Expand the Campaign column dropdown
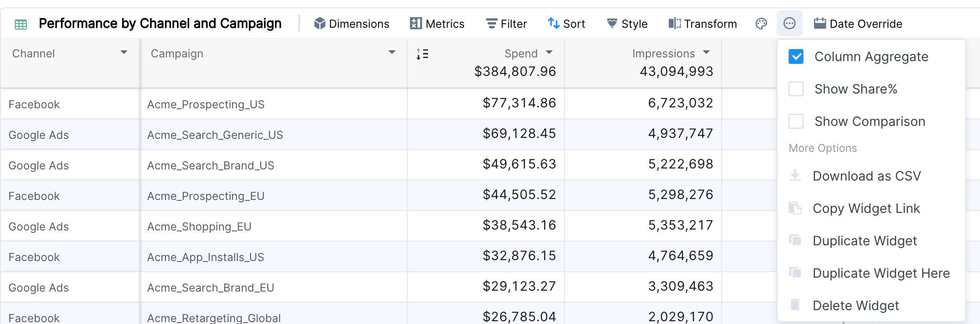The image size is (980, 324). tap(392, 53)
